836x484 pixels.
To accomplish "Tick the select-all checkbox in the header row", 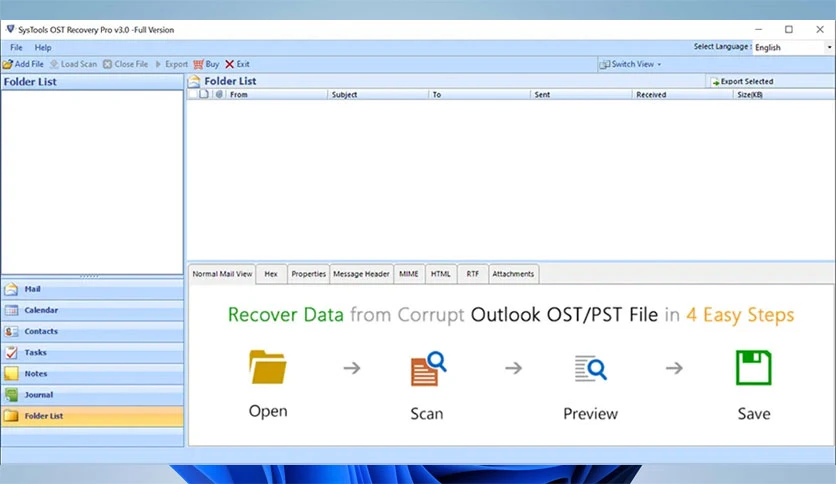I will click(192, 94).
